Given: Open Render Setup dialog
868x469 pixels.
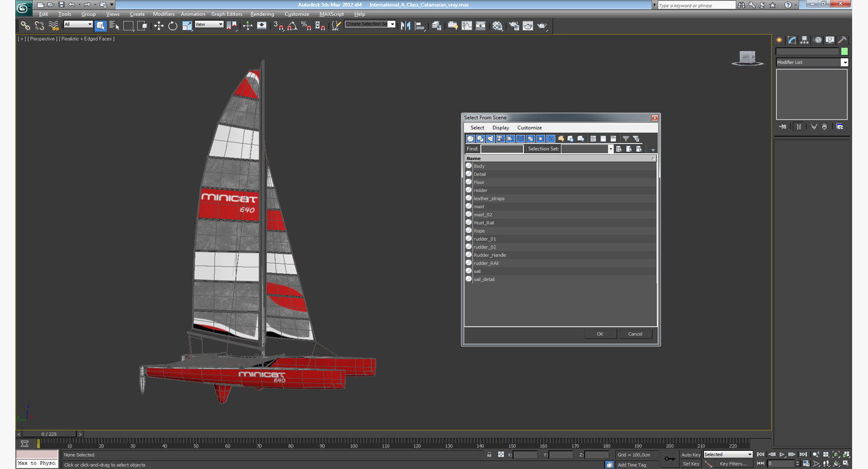Looking at the screenshot, I should 514,26.
